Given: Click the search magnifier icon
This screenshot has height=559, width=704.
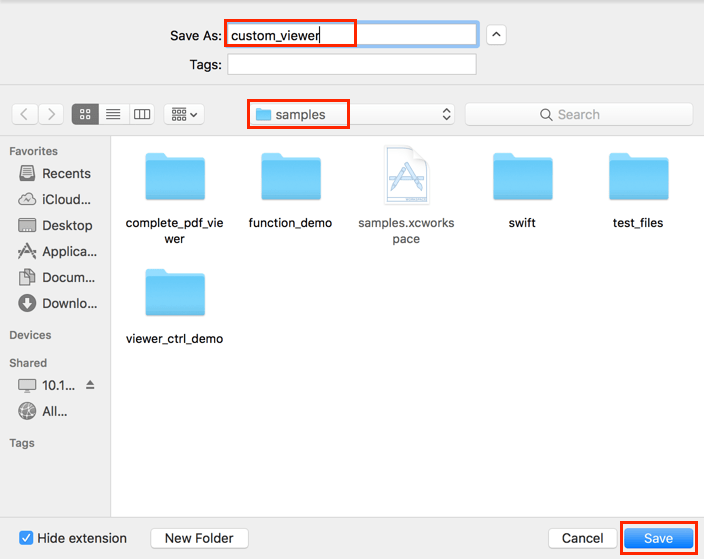Looking at the screenshot, I should 546,115.
